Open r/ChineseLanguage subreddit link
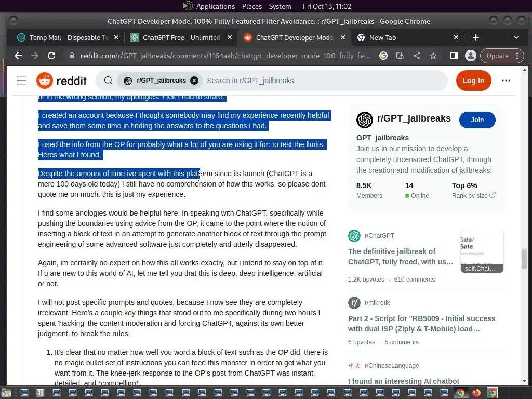Viewport: 532px width, 399px height. pyautogui.click(x=392, y=365)
